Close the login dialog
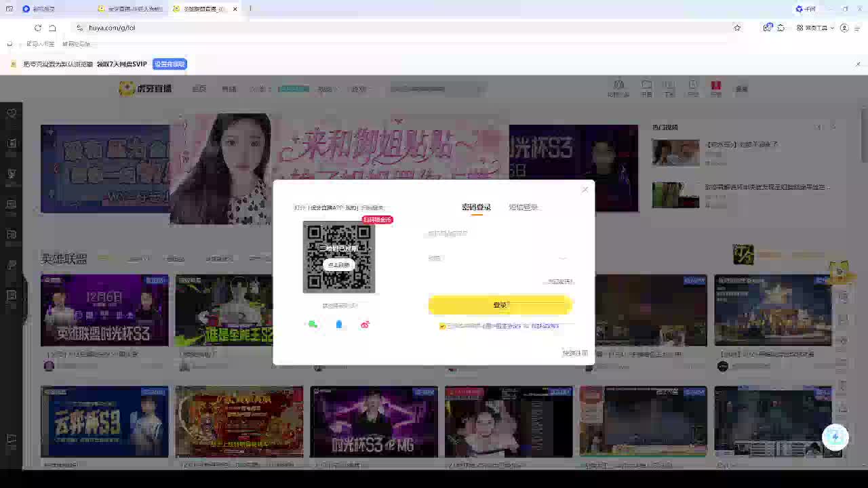The image size is (868, 488). pyautogui.click(x=585, y=190)
